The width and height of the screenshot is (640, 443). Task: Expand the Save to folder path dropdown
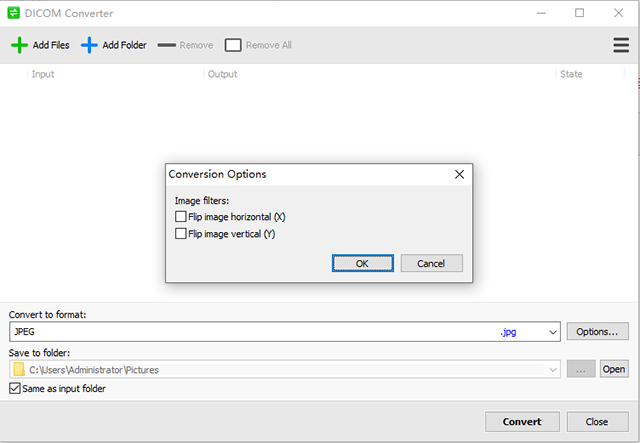553,369
